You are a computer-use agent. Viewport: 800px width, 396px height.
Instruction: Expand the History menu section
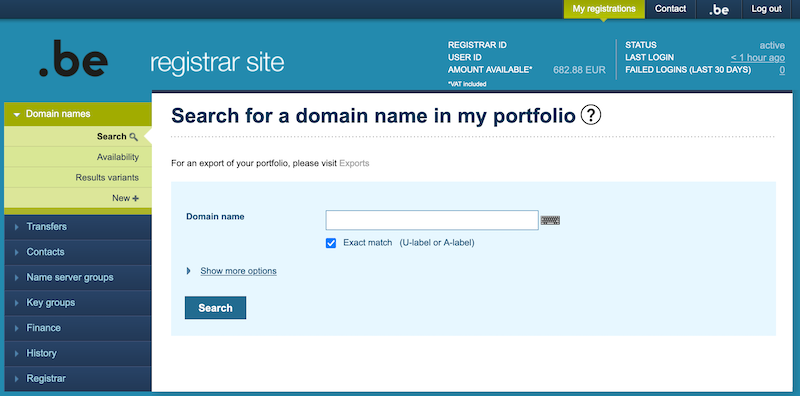(78, 353)
